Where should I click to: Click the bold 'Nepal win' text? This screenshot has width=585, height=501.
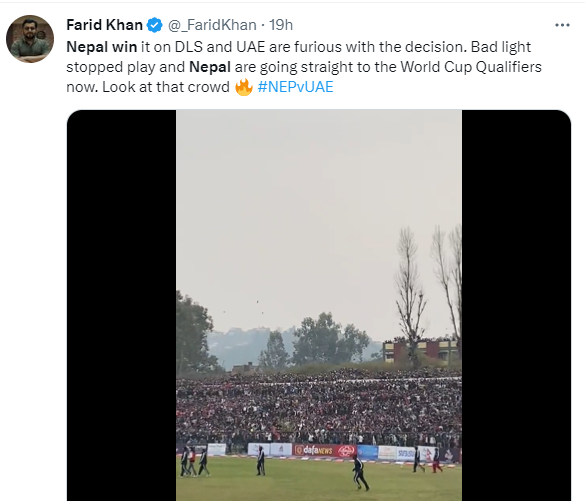tap(102, 47)
